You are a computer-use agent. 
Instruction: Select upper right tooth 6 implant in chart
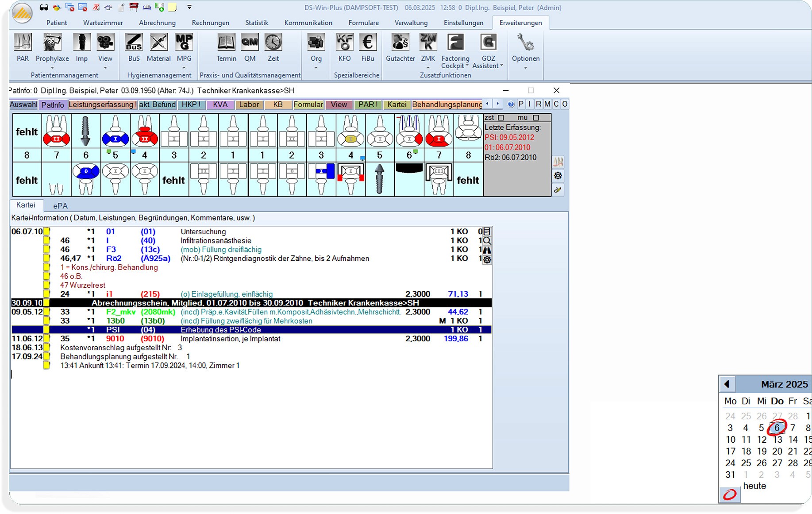click(85, 131)
